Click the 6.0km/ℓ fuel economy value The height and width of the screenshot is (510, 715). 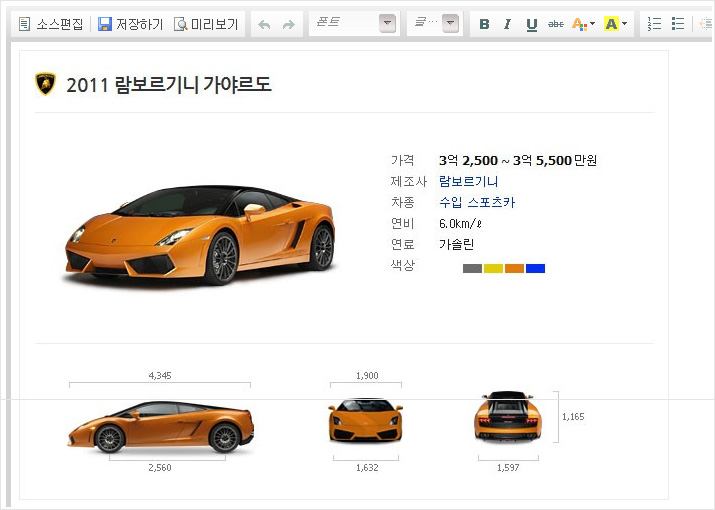pyautogui.click(x=461, y=224)
